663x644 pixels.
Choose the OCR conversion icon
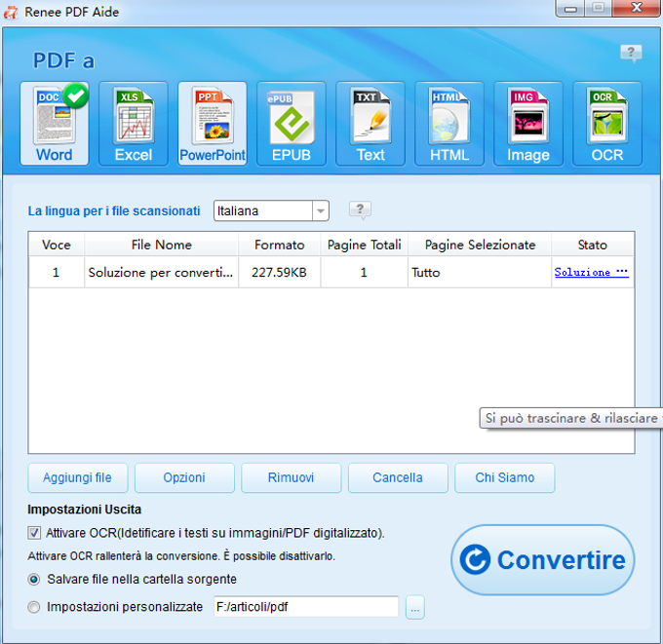pyautogui.click(x=607, y=124)
